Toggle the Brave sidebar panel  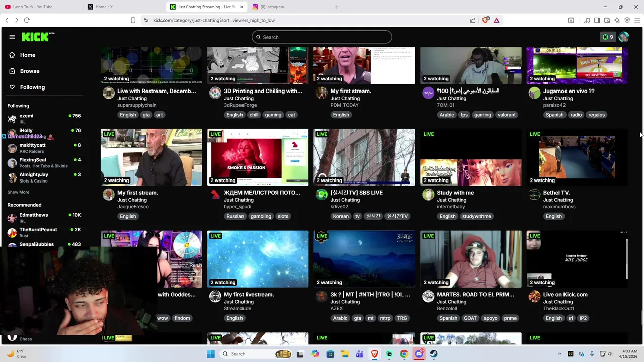597,20
